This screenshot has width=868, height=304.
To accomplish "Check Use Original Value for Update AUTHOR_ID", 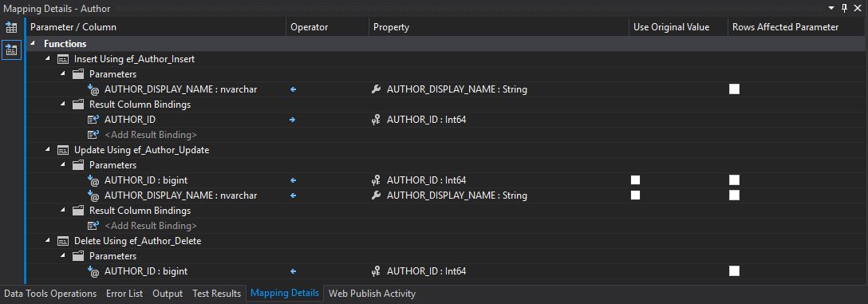I will (x=635, y=180).
